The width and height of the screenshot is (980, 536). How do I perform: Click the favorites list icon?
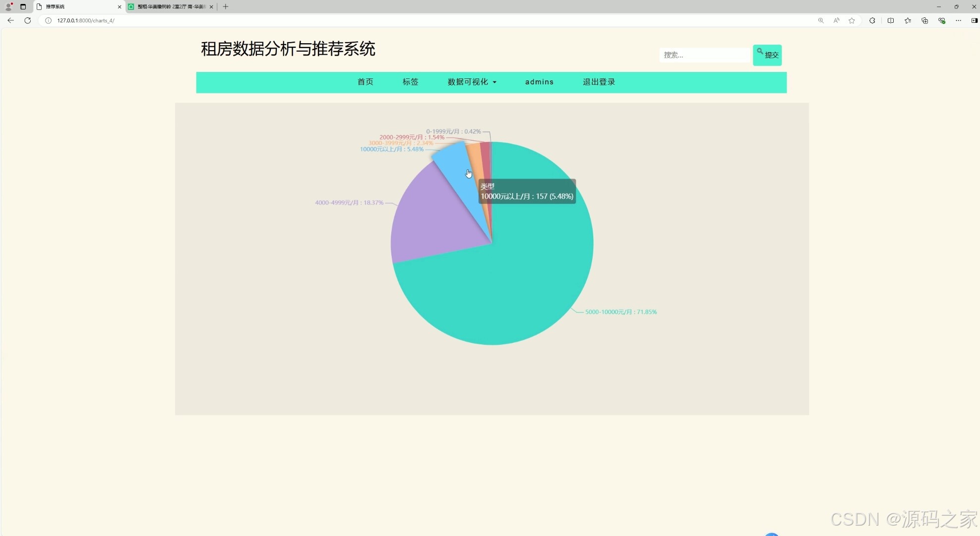[908, 20]
